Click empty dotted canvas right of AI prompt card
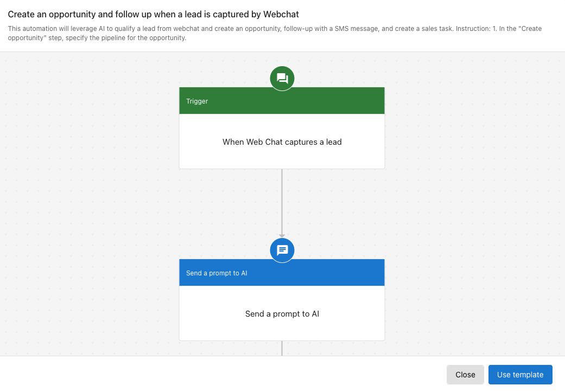This screenshot has height=392, width=565. point(472,304)
